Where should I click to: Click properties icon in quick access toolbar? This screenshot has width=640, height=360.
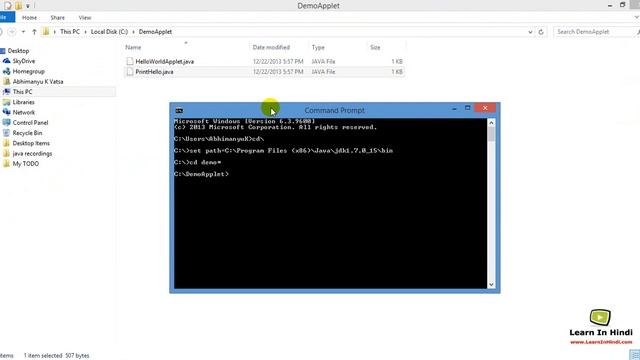[x=8, y=6]
